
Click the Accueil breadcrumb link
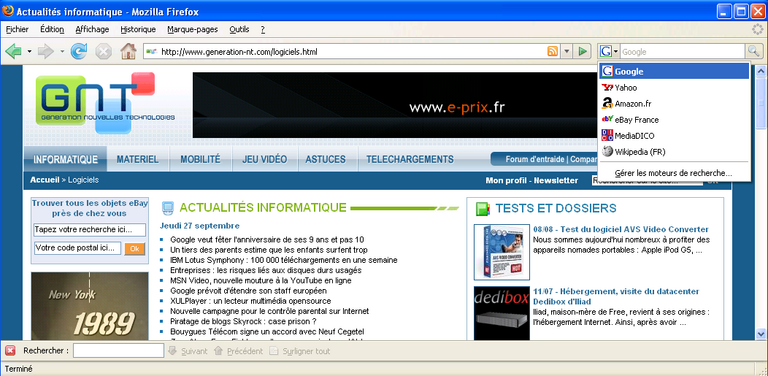[x=45, y=180]
